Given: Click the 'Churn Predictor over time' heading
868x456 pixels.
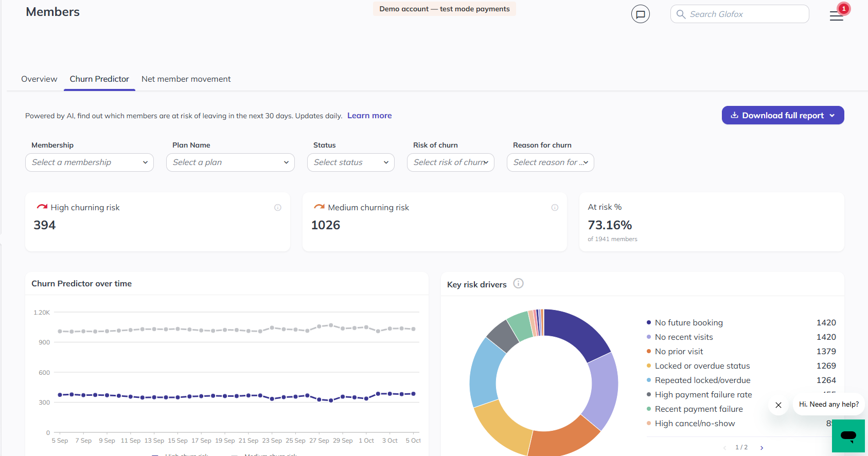Looking at the screenshot, I should point(81,284).
